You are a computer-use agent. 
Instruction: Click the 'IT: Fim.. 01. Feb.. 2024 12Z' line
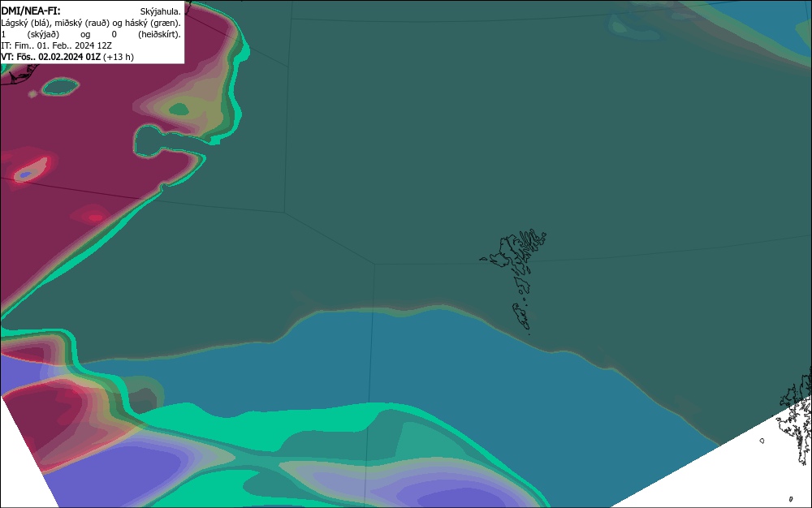pos(57,45)
